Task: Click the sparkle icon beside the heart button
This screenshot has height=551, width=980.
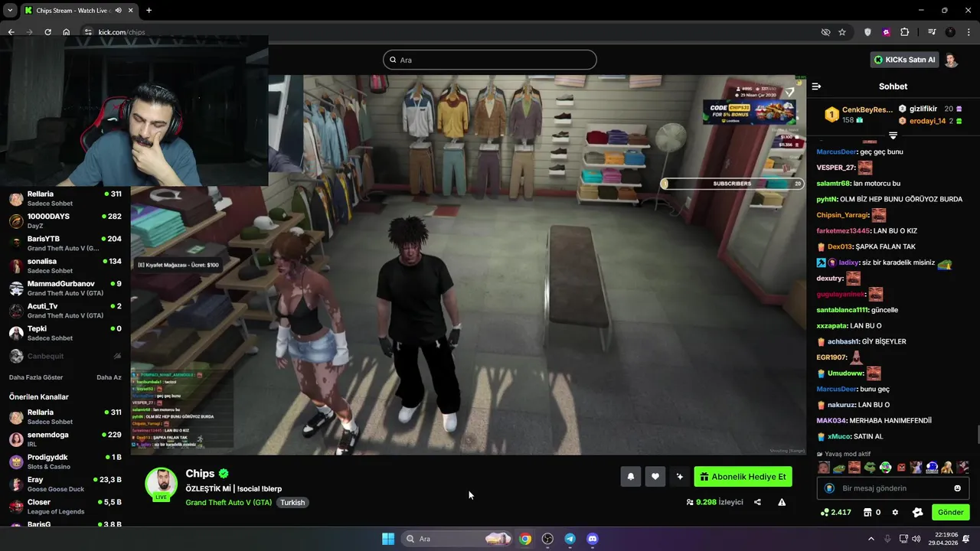Action: coord(679,477)
